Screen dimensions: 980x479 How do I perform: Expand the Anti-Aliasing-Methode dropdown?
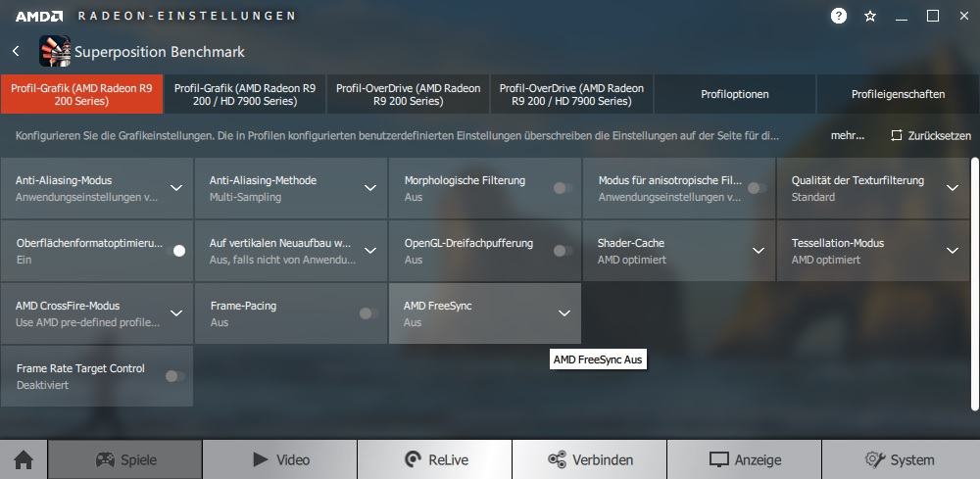[x=370, y=187]
